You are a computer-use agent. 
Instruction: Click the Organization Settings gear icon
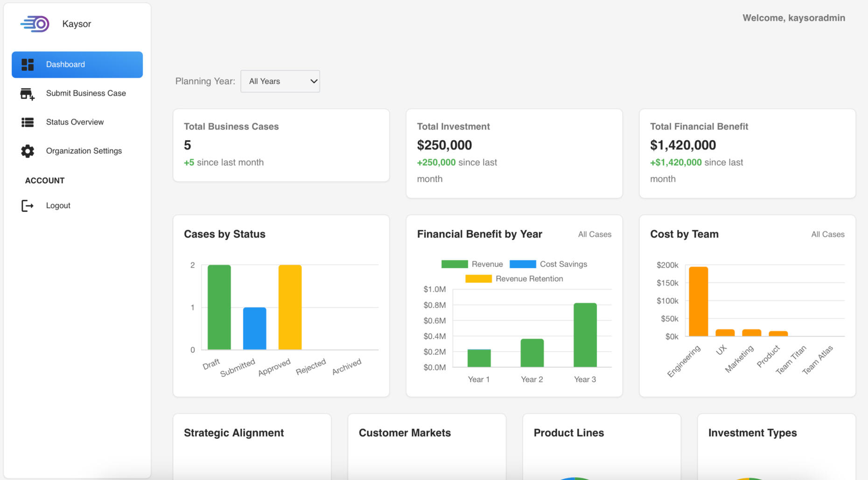(x=28, y=151)
